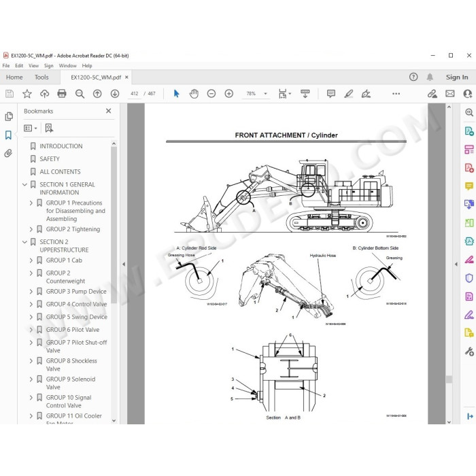Open GROUP 10 Signal Control Valve bookmark
Image resolution: width=476 pixels, height=476 pixels.
tap(69, 401)
